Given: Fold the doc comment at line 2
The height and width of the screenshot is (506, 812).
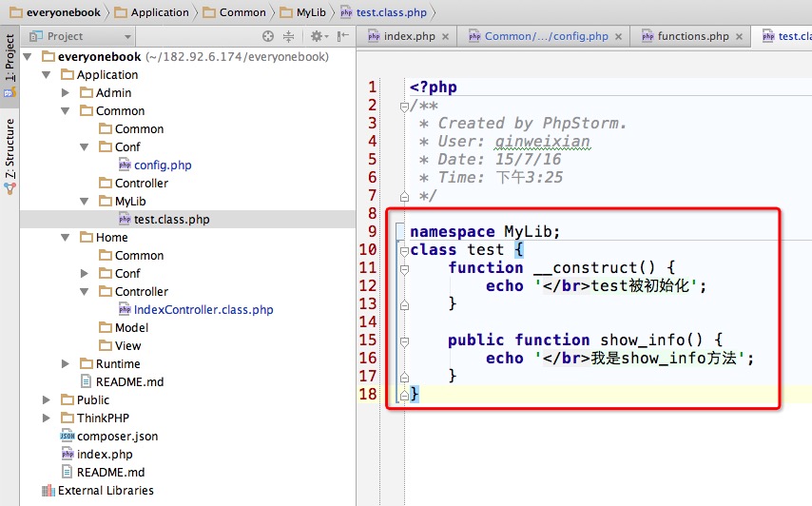Looking at the screenshot, I should pyautogui.click(x=404, y=107).
